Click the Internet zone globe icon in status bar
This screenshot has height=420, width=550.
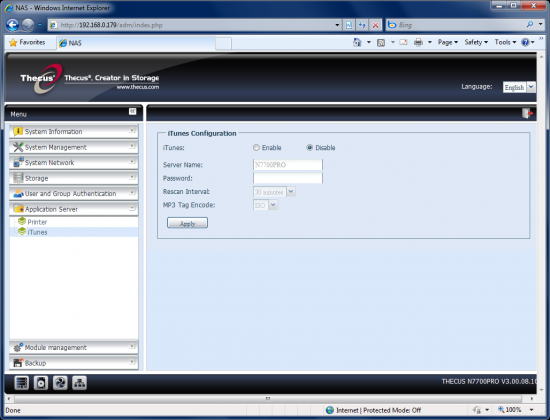coord(330,410)
